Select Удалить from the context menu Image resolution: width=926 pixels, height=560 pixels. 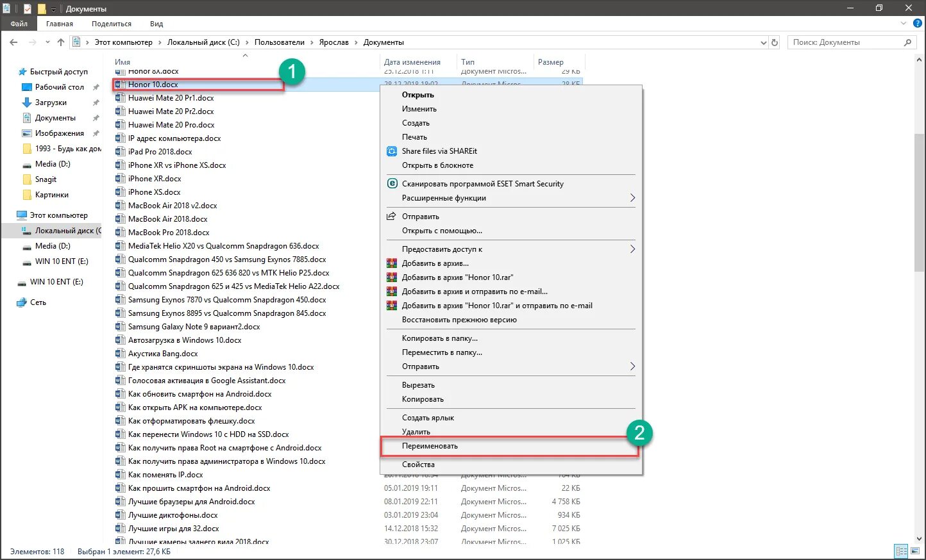click(x=510, y=432)
